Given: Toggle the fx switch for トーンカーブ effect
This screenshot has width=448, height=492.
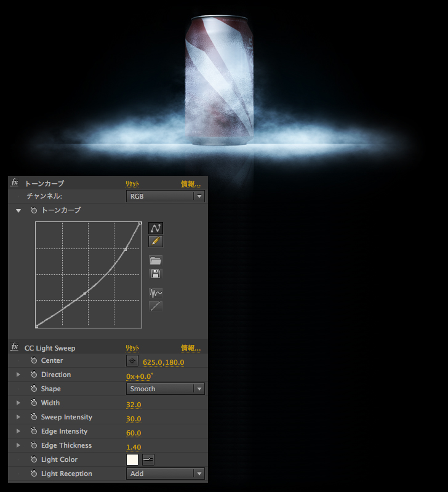Looking at the screenshot, I should click(15, 183).
